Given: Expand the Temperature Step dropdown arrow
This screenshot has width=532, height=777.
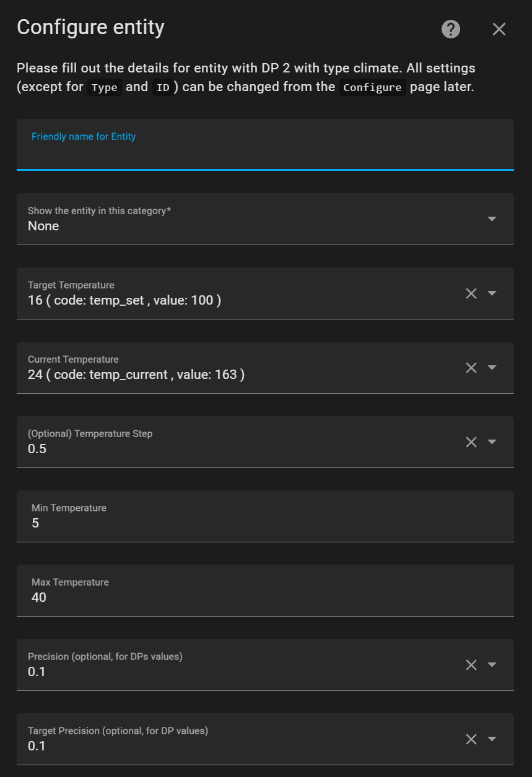Looking at the screenshot, I should pyautogui.click(x=492, y=442).
